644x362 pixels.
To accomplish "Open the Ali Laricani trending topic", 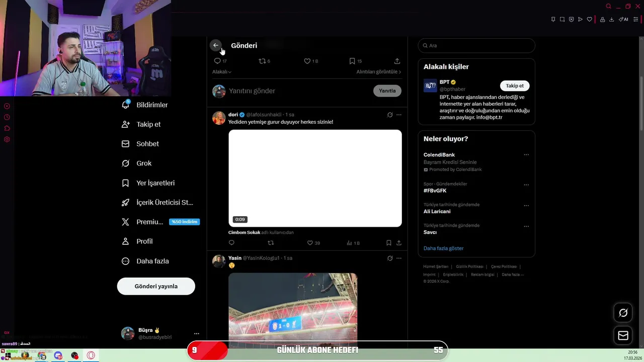I will coord(437,211).
